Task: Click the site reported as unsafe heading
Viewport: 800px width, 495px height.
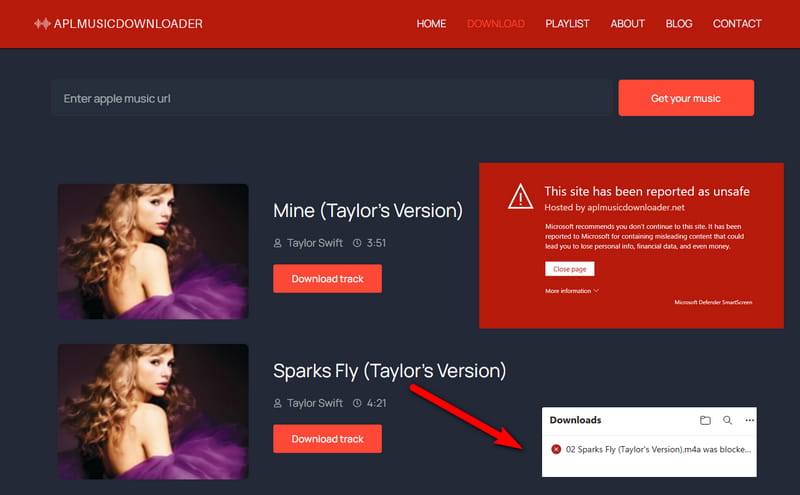Action: coord(647,191)
